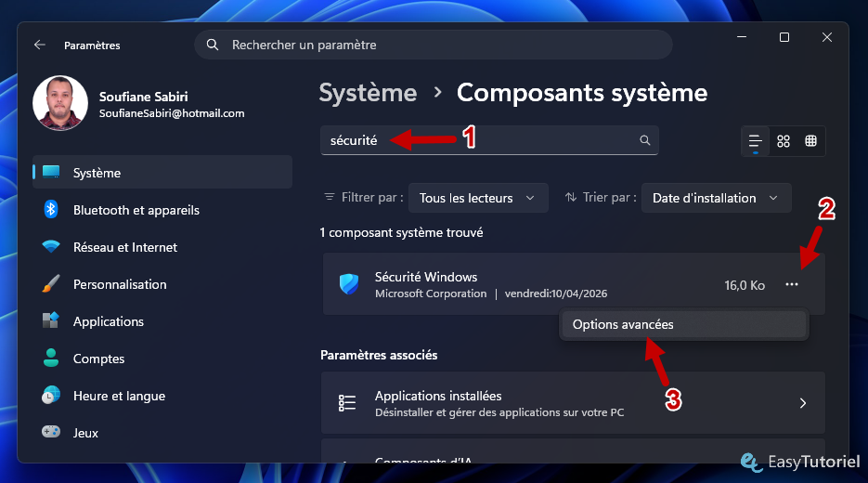Open the three-dots menu for Sécurité Windows
This screenshot has height=483, width=868.
click(x=792, y=284)
